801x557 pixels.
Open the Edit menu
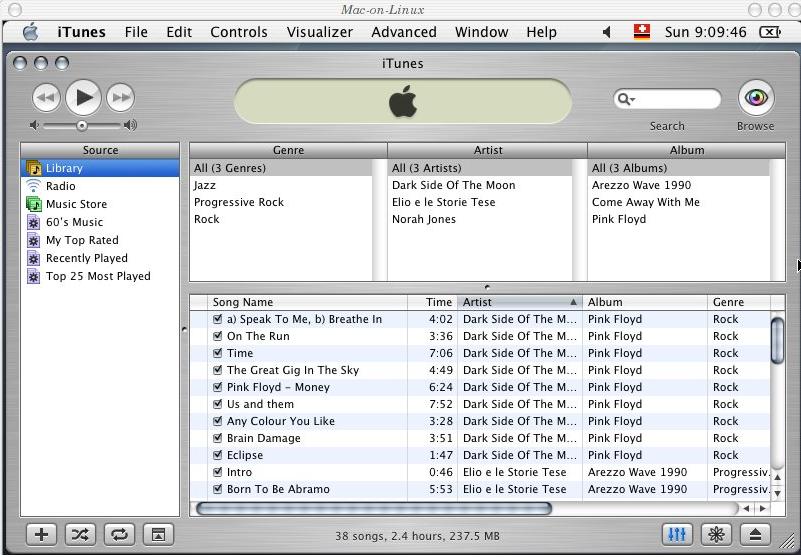point(179,32)
